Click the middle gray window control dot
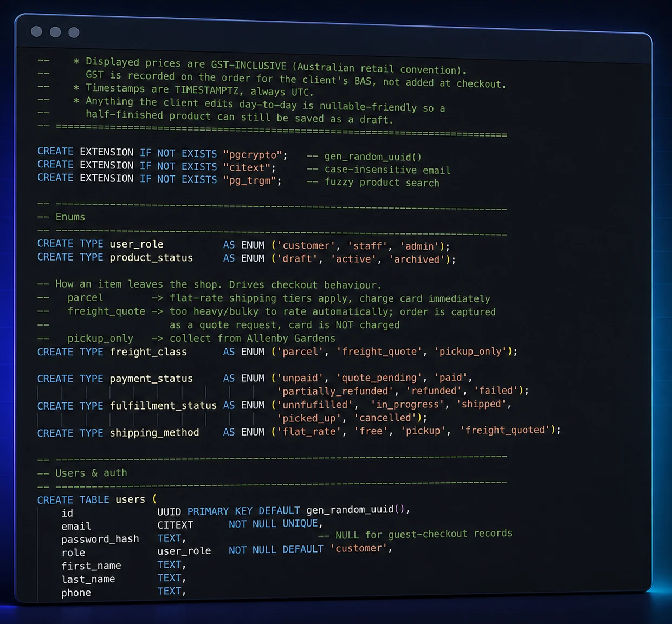The image size is (672, 624). (x=55, y=32)
